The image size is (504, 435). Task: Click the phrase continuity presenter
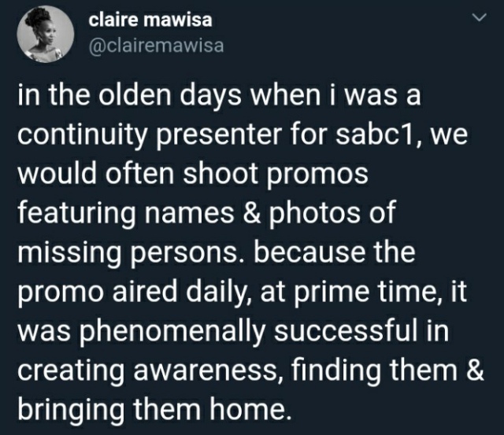click(x=150, y=135)
